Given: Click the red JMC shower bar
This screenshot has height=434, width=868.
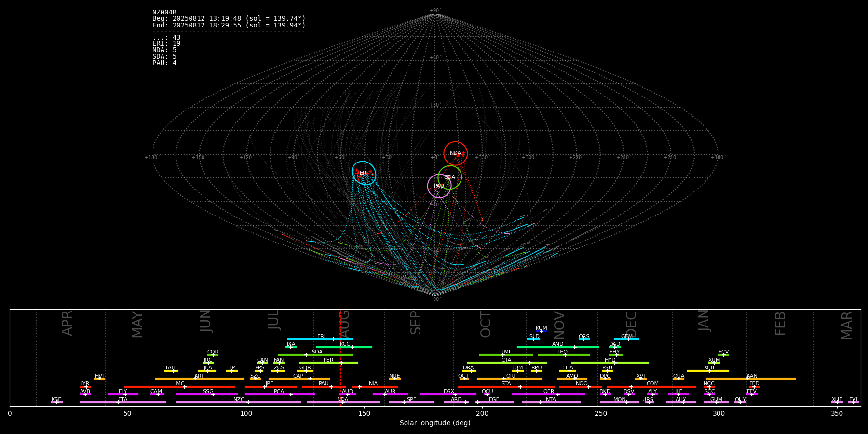Looking at the screenshot, I should (180, 387).
